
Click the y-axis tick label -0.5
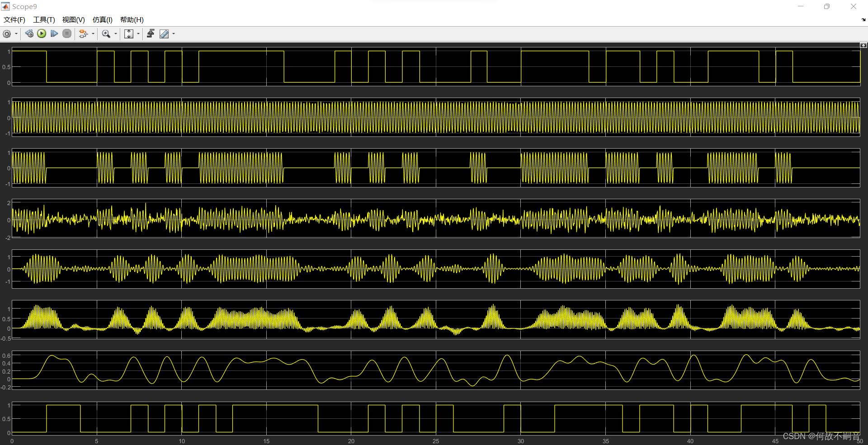click(x=5, y=338)
